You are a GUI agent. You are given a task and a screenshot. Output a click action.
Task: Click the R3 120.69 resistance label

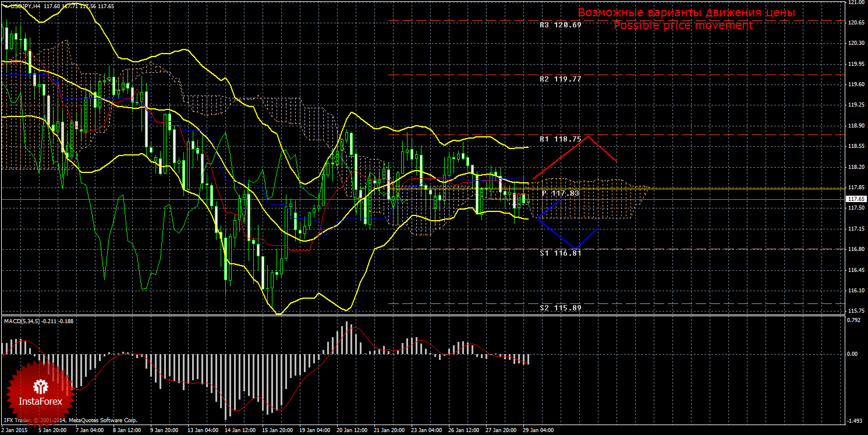coord(560,26)
